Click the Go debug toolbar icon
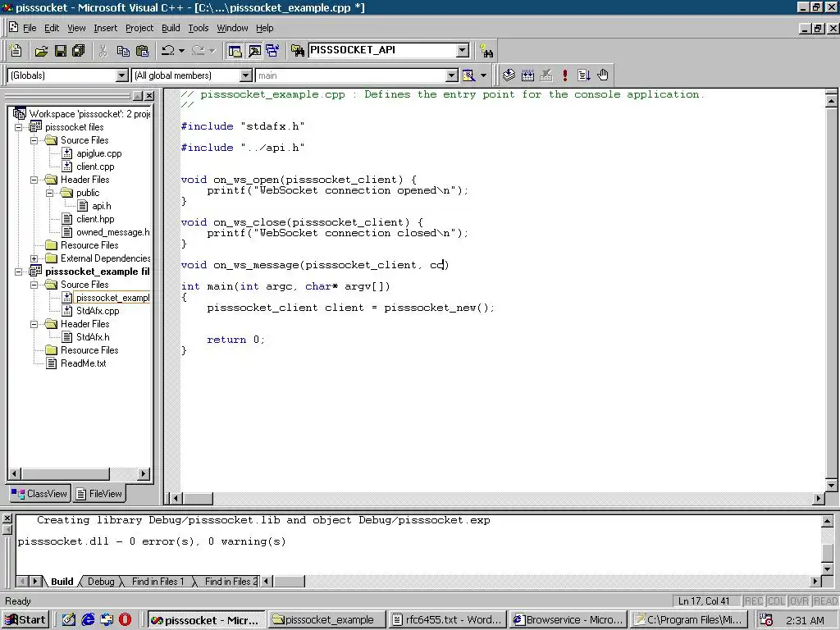Viewport: 840px width, 630px height. tap(584, 75)
